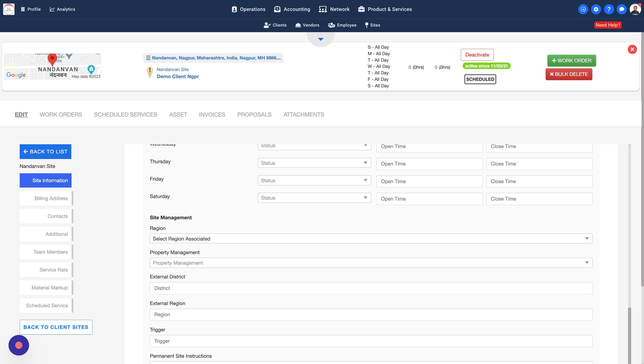Image resolution: width=644 pixels, height=364 pixels.
Task: Click the red record floating button
Action: 19,345
